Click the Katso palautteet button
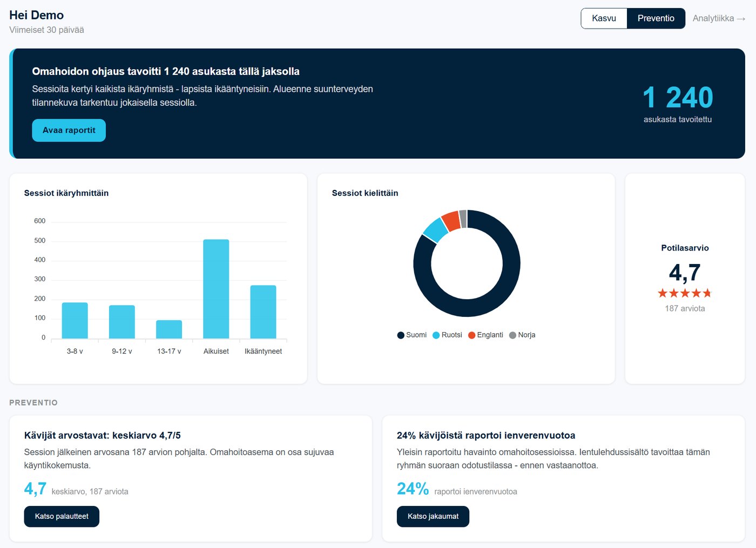 pyautogui.click(x=62, y=517)
